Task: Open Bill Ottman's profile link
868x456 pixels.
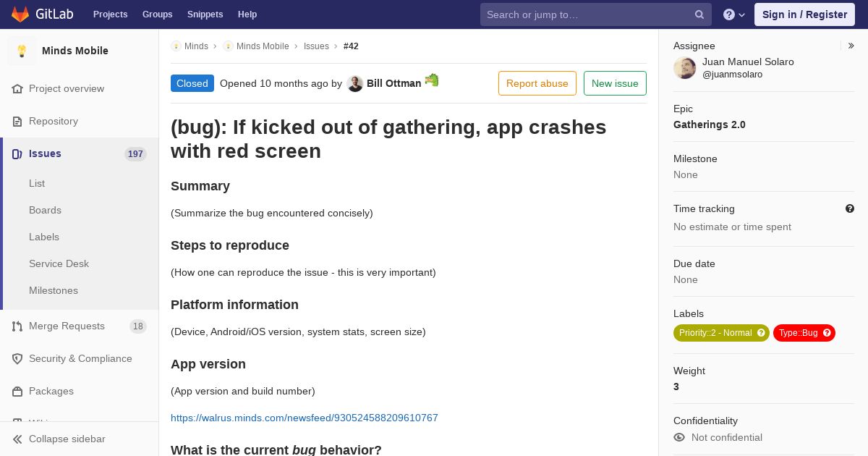Action: click(x=393, y=83)
